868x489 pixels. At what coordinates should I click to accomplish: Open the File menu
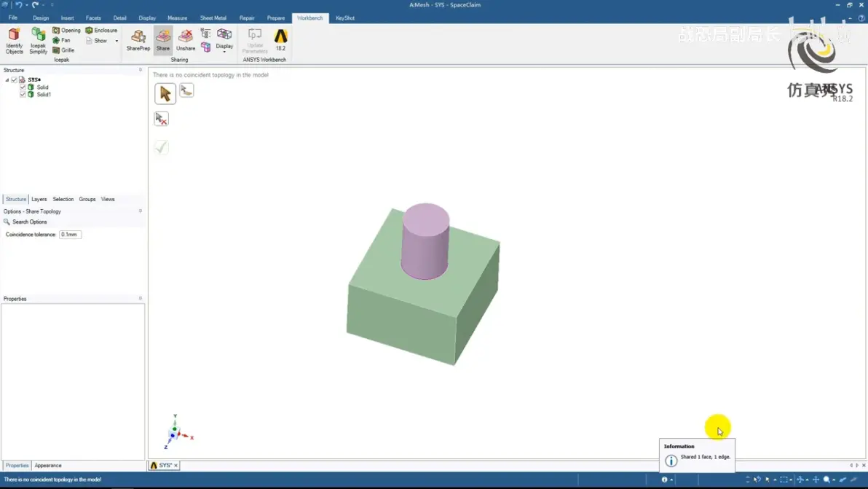(12, 17)
